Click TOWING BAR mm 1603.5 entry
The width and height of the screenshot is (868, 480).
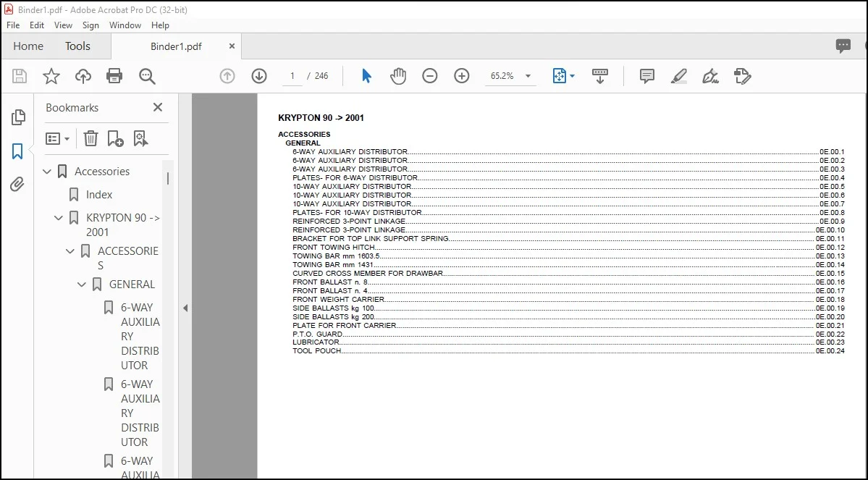pos(568,256)
